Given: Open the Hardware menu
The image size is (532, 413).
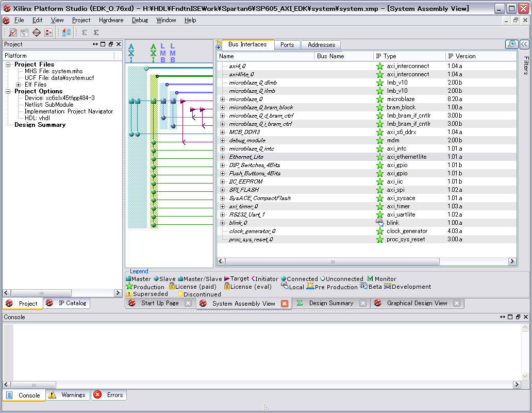Looking at the screenshot, I should click(111, 20).
